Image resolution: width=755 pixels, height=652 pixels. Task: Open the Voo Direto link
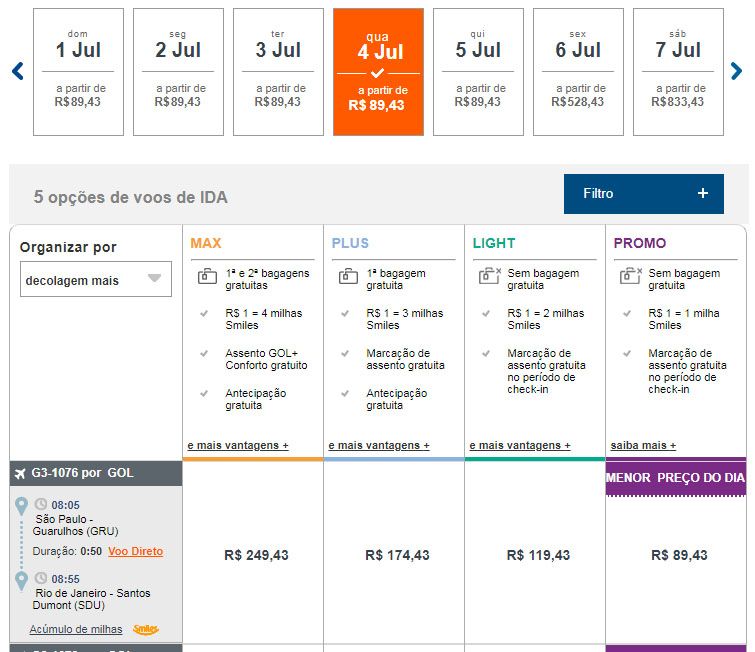pyautogui.click(x=136, y=551)
